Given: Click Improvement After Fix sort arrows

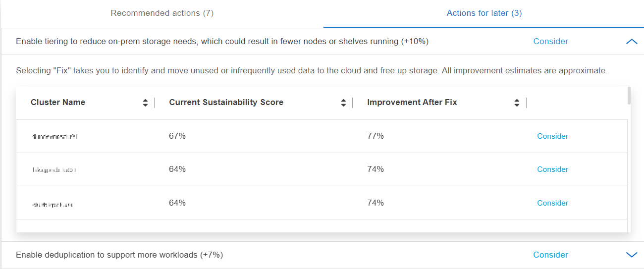Looking at the screenshot, I should pyautogui.click(x=517, y=103).
